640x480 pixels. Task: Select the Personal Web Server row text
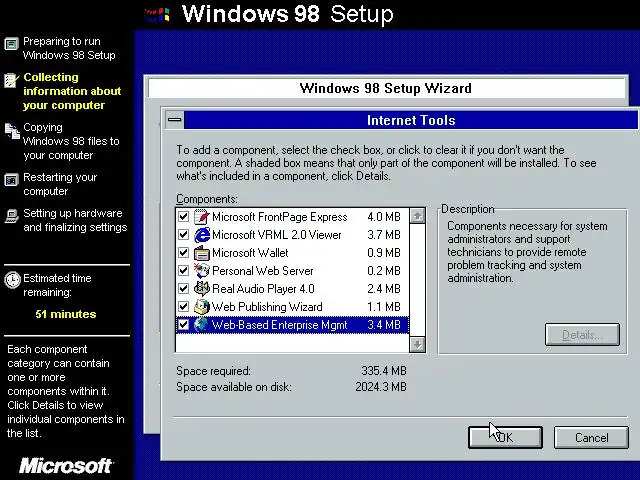(x=262, y=271)
